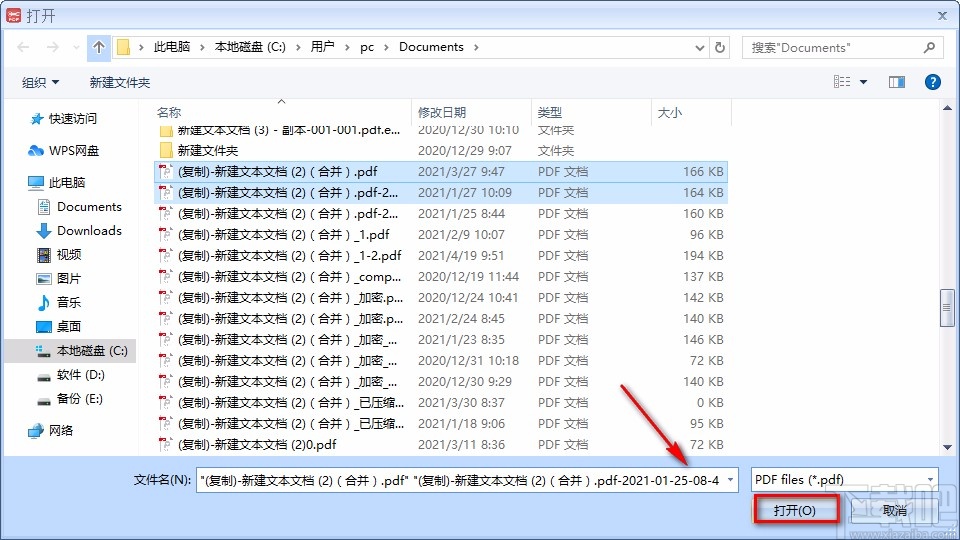Select 此电脑 in the sidebar

[x=57, y=182]
